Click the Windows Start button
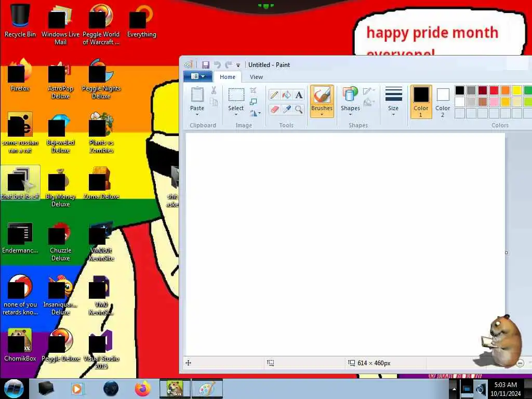 click(14, 389)
